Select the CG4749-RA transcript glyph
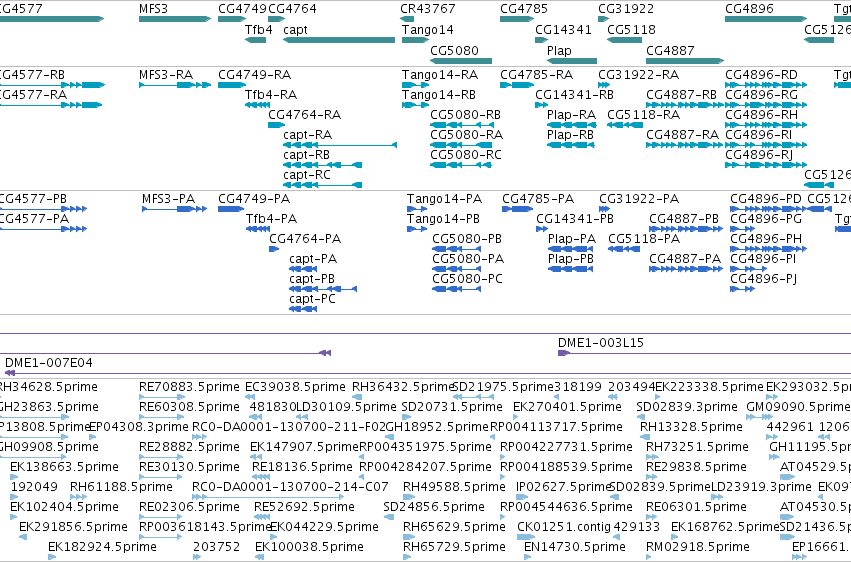The height and width of the screenshot is (562, 851). click(x=232, y=85)
